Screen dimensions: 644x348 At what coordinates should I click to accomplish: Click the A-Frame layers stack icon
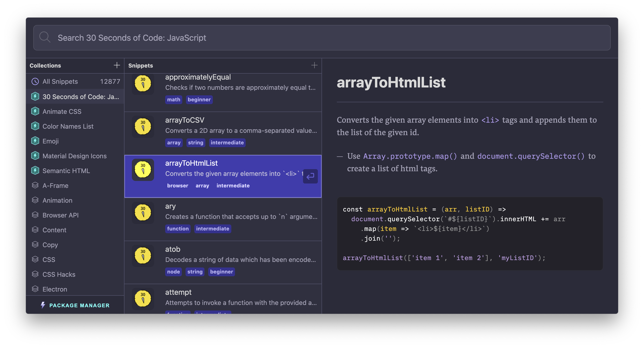click(x=35, y=185)
